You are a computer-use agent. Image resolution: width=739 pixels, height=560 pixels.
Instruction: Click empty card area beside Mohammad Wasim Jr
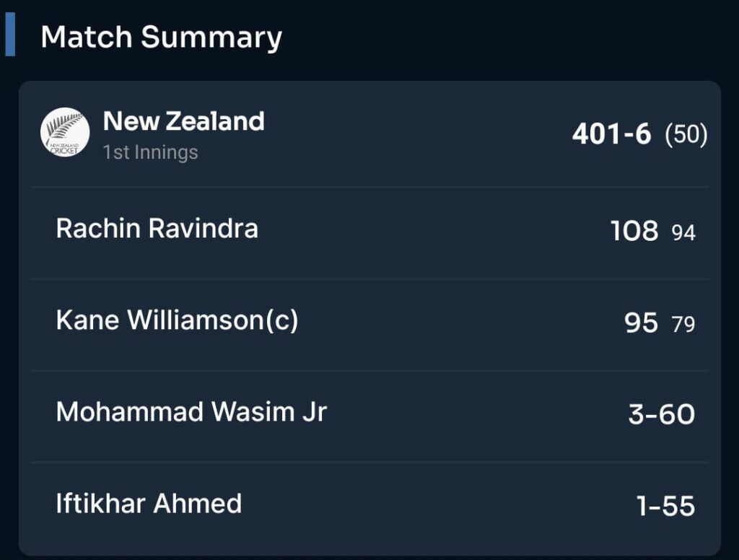477,413
